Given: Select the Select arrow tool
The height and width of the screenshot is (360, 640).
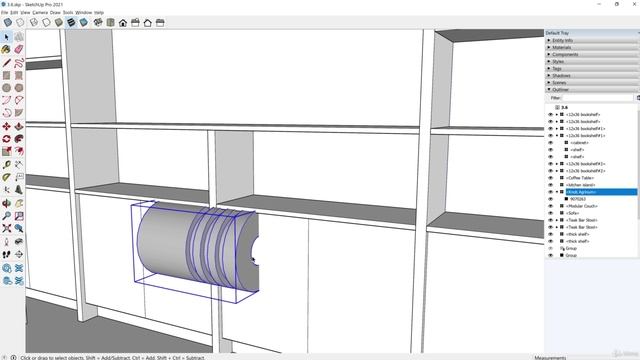Looking at the screenshot, I should click(7, 37).
